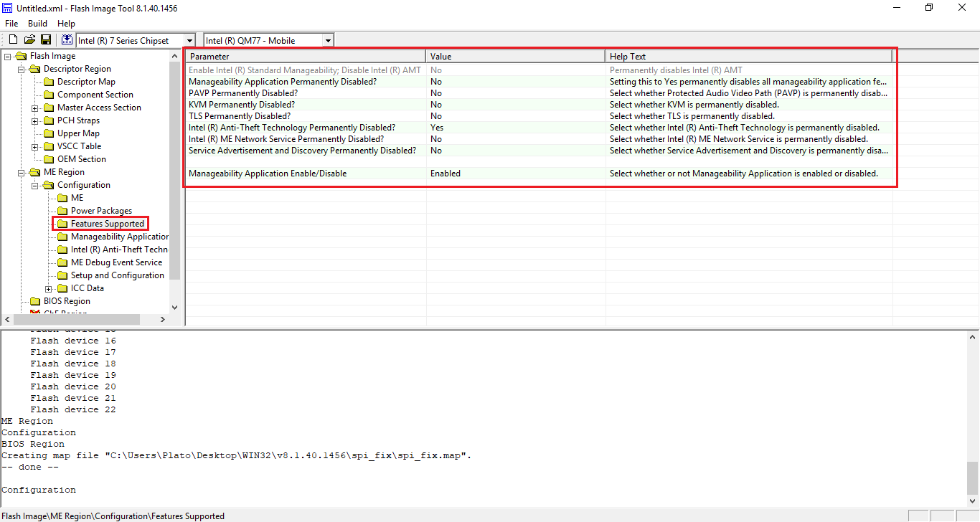
Task: Select the Upper Map tree item label
Action: pyautogui.click(x=78, y=133)
